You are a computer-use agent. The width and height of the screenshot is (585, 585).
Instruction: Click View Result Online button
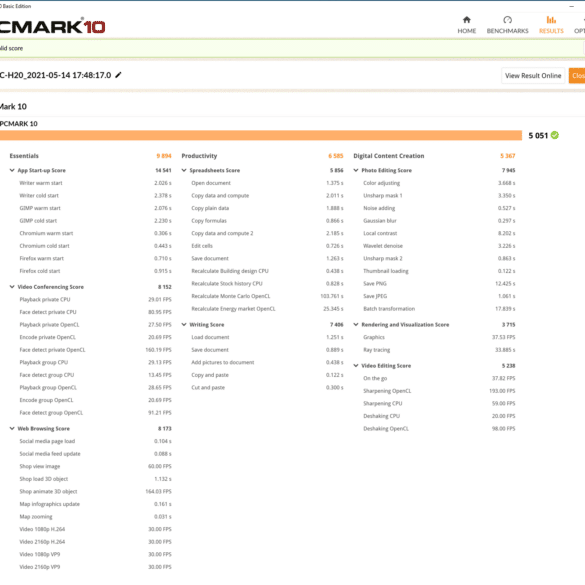click(533, 76)
